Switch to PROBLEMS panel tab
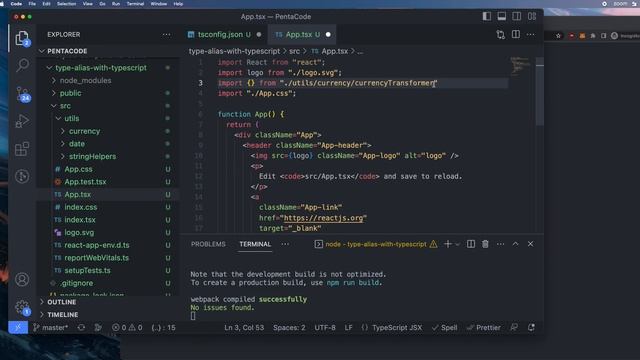The width and height of the screenshot is (640, 360). coord(208,244)
